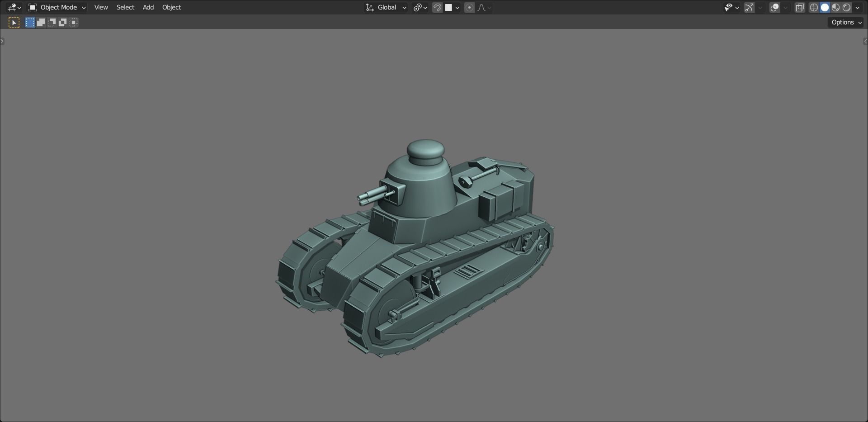Choose Set a new selection mode
This screenshot has width=868, height=422.
pos(30,22)
